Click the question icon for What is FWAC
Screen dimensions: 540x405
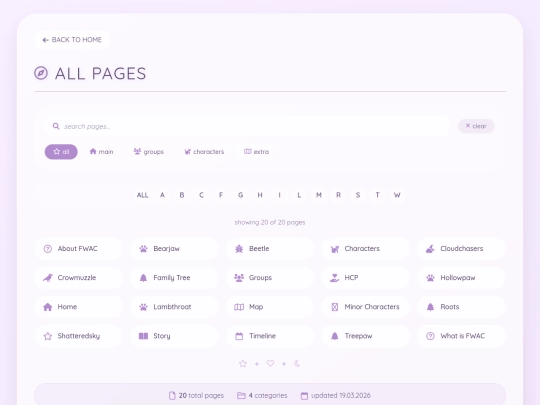pyautogui.click(x=430, y=336)
